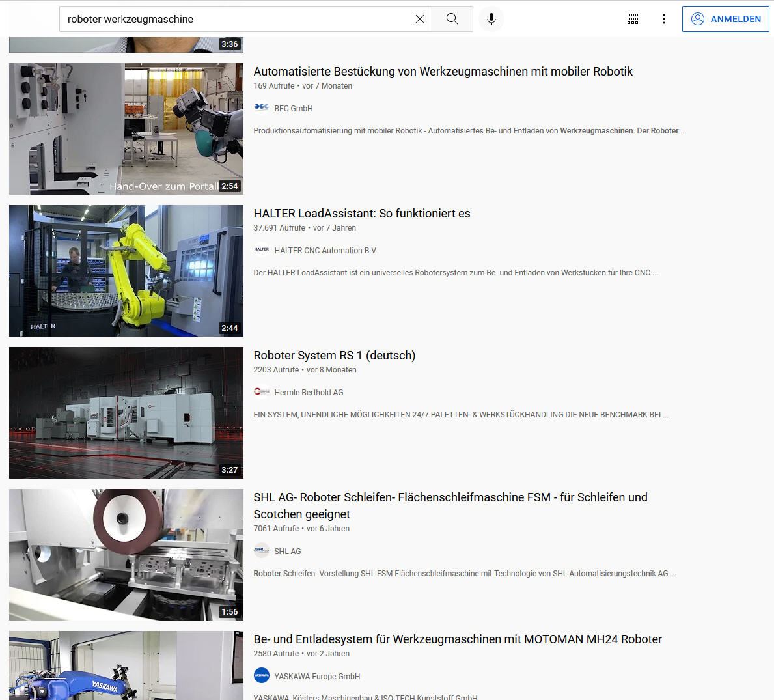Open 'Roboter System RS 1 (deutsch)' title
774x700 pixels.
[334, 356]
